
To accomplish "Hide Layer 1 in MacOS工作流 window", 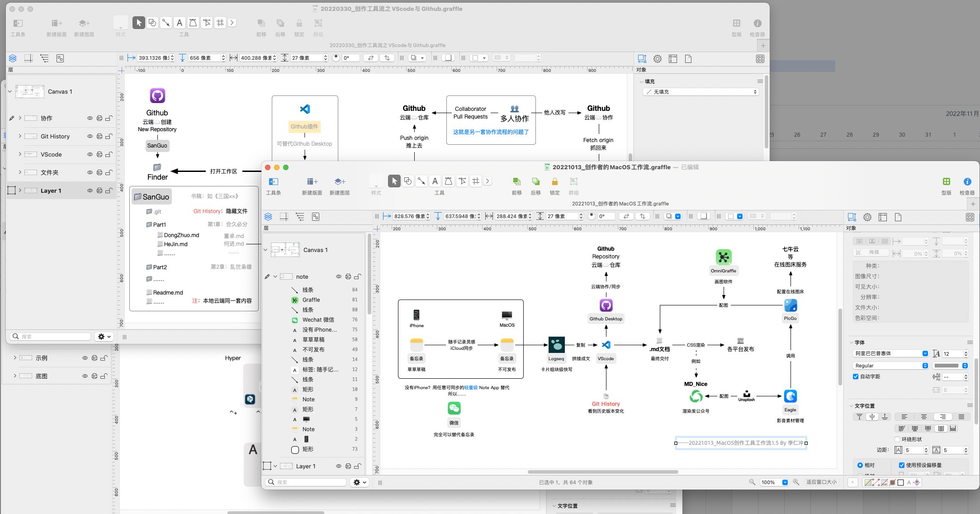I will point(338,466).
